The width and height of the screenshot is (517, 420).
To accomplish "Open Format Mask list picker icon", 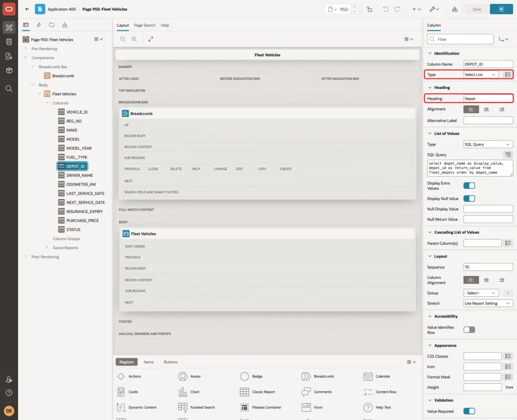I will pos(508,377).
